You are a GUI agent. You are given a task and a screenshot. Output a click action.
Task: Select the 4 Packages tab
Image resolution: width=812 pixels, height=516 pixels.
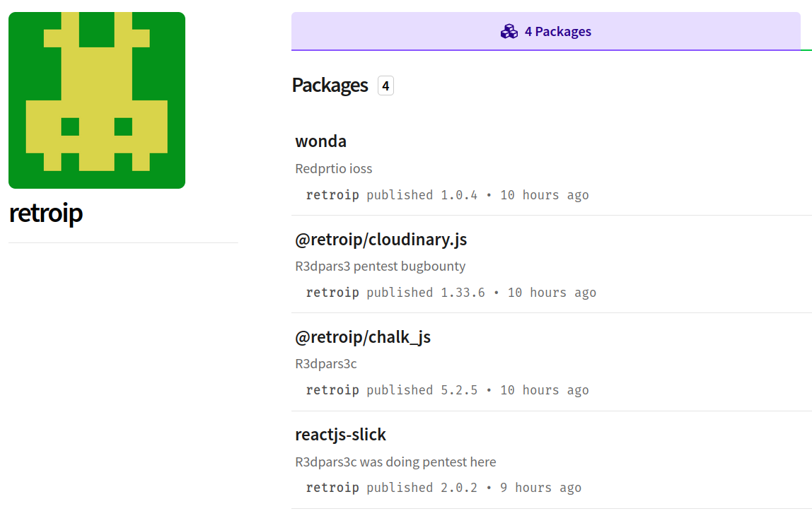tap(545, 31)
